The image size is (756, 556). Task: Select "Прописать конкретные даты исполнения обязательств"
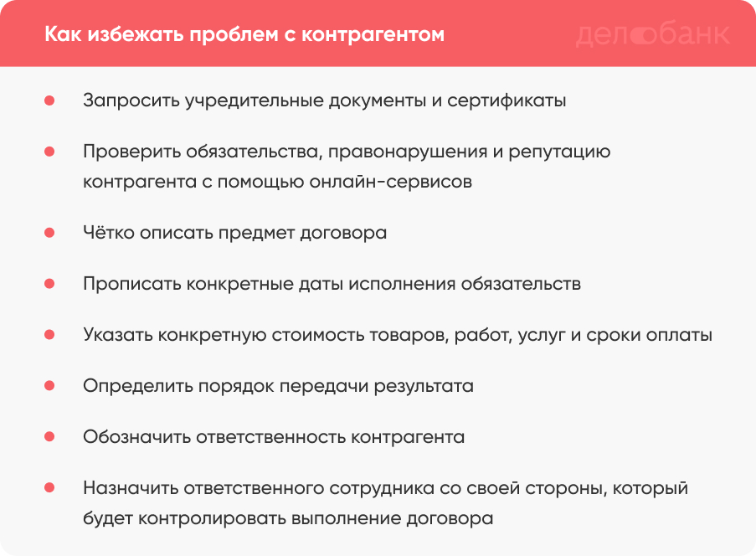click(x=332, y=283)
